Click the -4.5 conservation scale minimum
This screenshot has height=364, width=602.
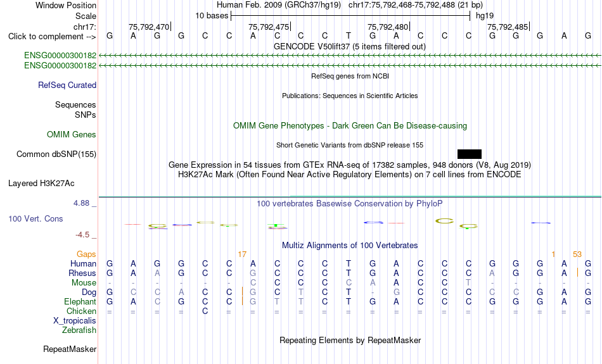pyautogui.click(x=82, y=235)
